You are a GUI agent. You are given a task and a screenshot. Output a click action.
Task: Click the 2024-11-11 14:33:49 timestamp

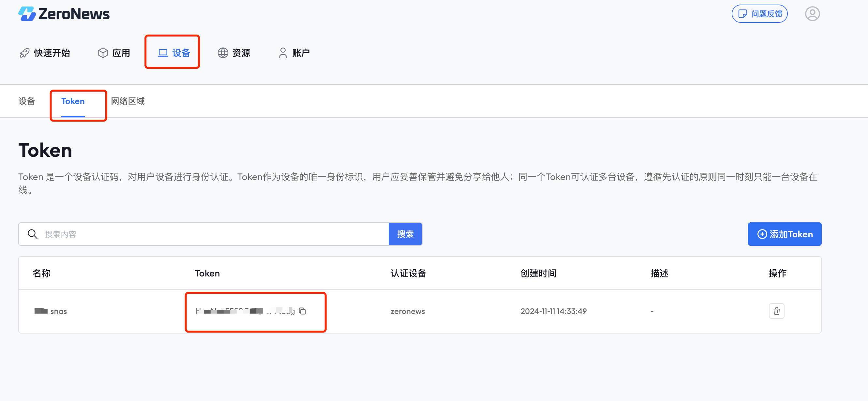[553, 311]
